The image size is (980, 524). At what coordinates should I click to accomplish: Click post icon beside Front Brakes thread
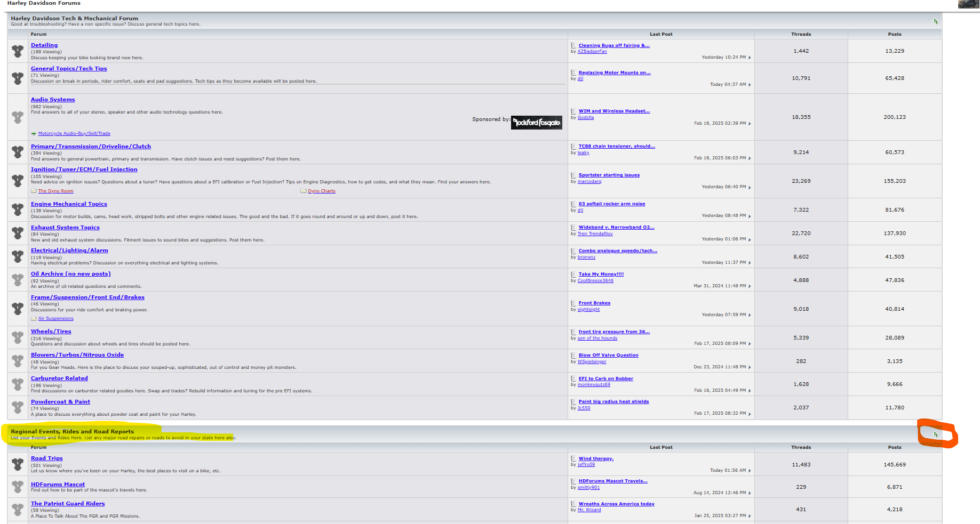pos(573,303)
